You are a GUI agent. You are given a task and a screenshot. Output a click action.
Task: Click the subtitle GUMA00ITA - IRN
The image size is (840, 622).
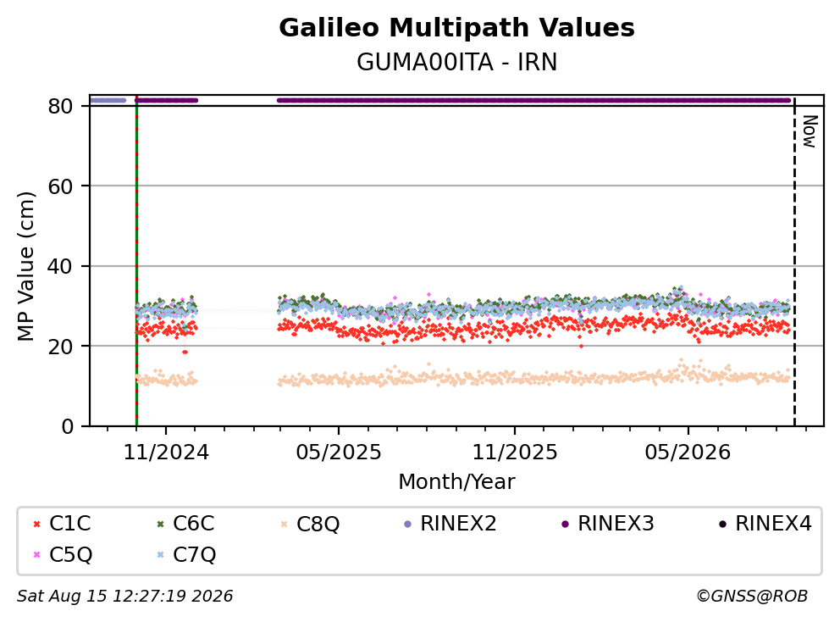point(456,62)
